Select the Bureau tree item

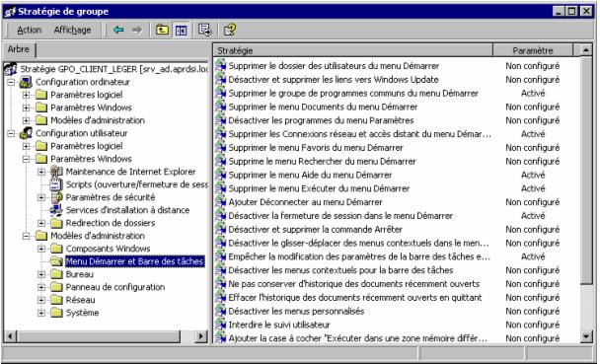(x=80, y=274)
